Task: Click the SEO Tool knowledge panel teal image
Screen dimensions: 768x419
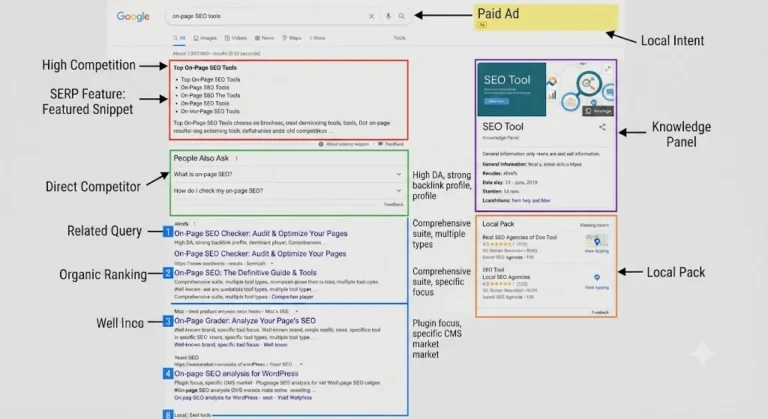Action: (512, 89)
